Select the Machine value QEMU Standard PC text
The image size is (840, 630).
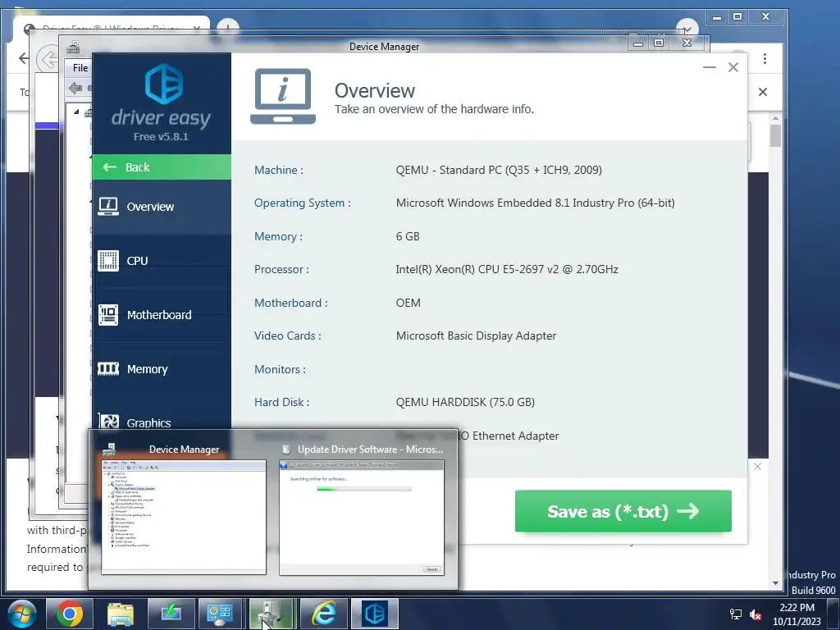499,170
